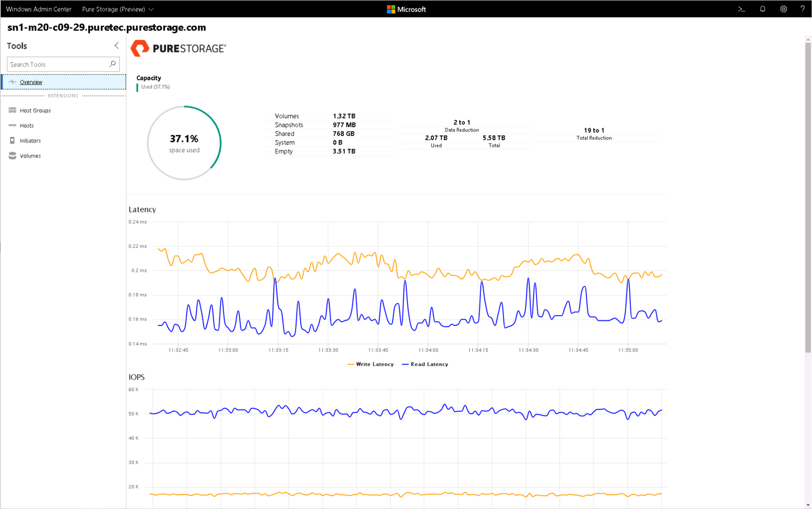Screen dimensions: 812x509
Task: Click the notifications bell icon
Action: [x=763, y=9]
